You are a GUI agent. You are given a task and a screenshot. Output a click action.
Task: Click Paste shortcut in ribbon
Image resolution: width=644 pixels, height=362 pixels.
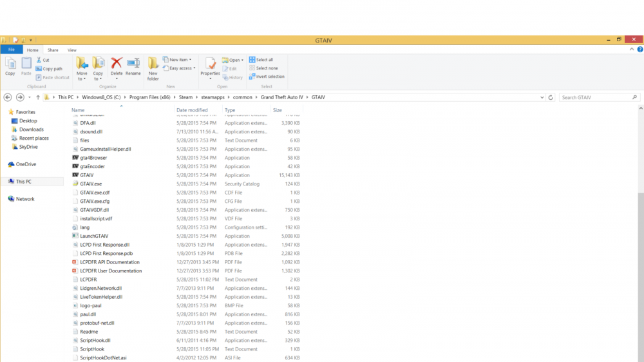coord(53,77)
